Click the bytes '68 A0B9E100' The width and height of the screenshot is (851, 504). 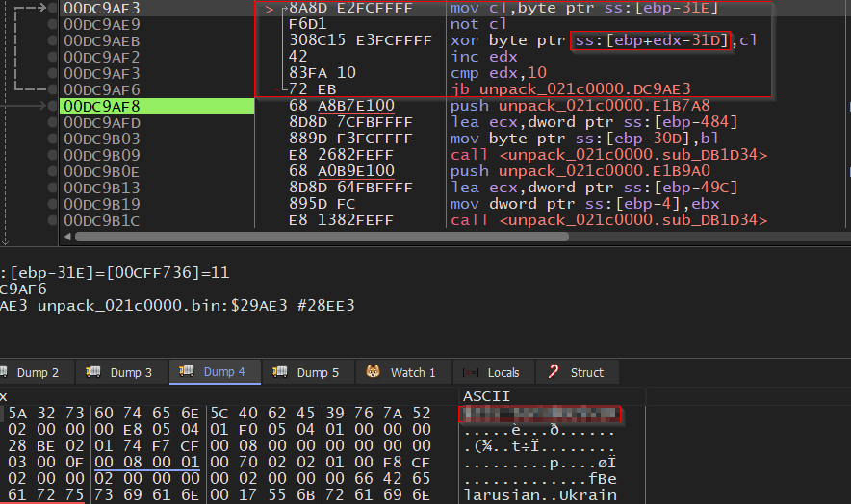(342, 171)
